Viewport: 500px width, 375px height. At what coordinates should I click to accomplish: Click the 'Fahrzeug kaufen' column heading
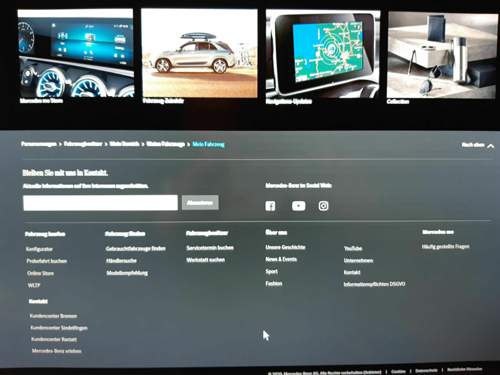click(x=45, y=234)
